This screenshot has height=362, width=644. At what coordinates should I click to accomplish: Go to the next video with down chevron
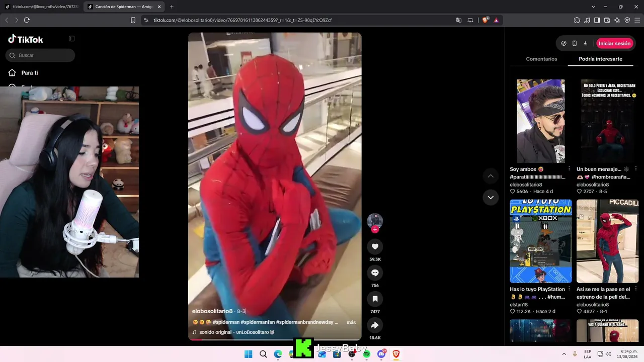[x=491, y=197]
